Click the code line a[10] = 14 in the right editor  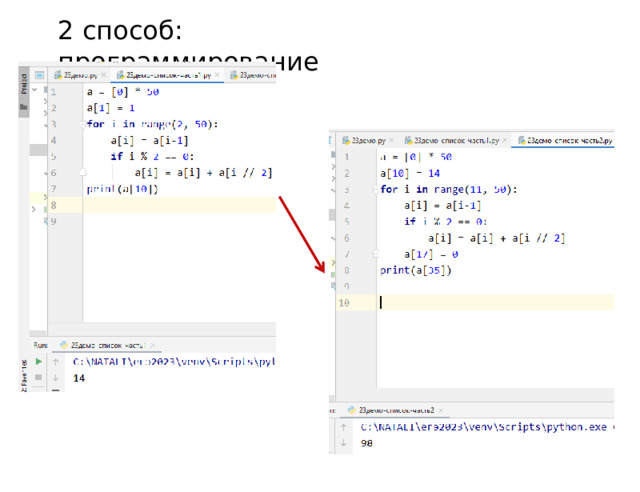coord(410,174)
